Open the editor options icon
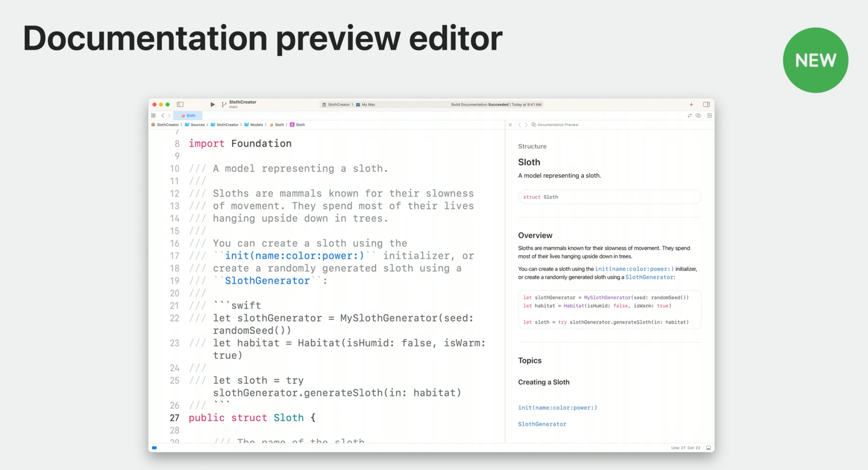The image size is (868, 470). (x=698, y=116)
